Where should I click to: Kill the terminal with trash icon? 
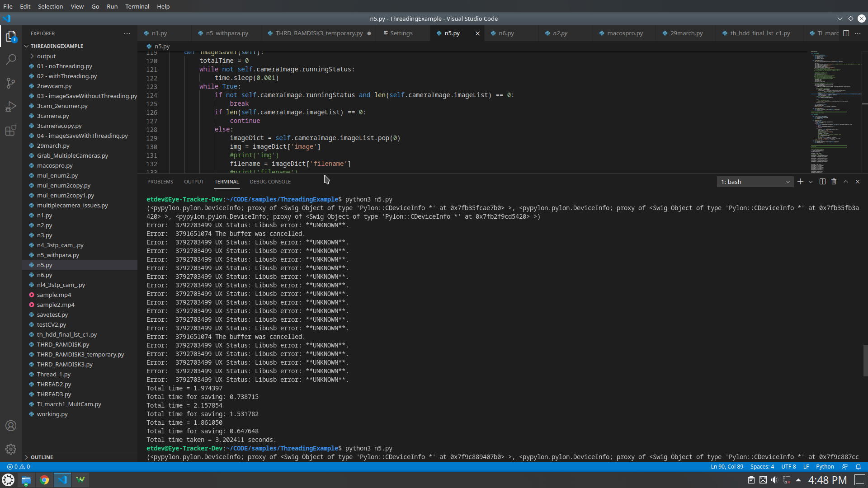[834, 182]
